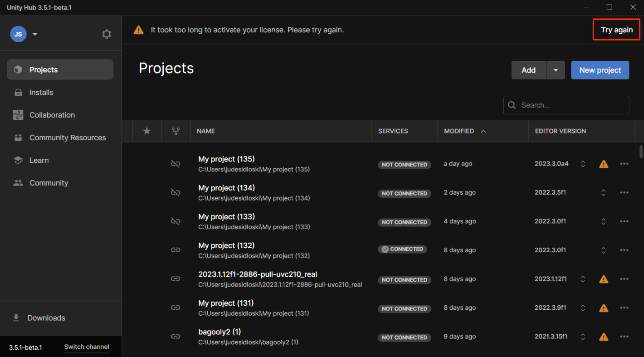Click warning icon for bagooly2 (1) project
Image resolution: width=644 pixels, height=357 pixels.
click(x=604, y=337)
